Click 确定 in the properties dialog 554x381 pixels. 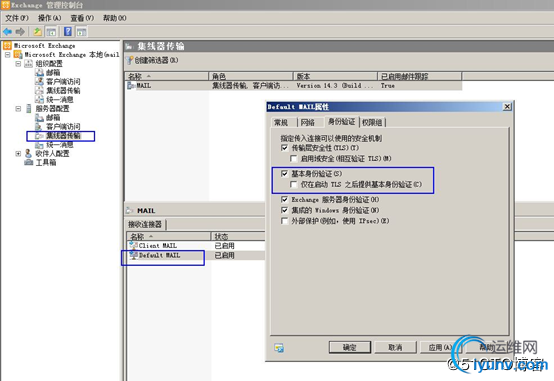click(x=350, y=347)
